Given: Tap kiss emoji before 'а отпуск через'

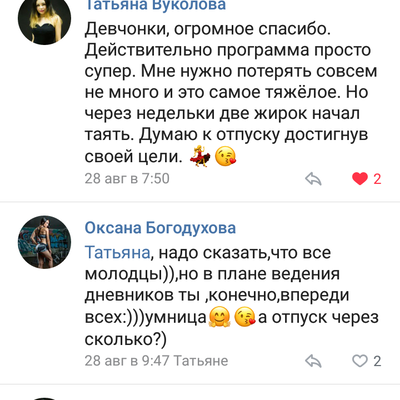Looking at the screenshot, I should click(245, 317).
